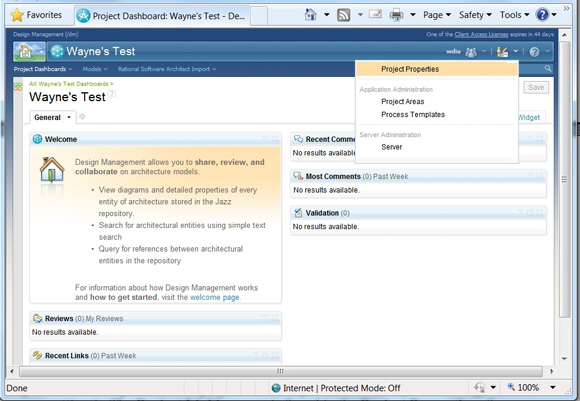
Task: Click the browser Help question-mark icon
Action: coord(542,15)
